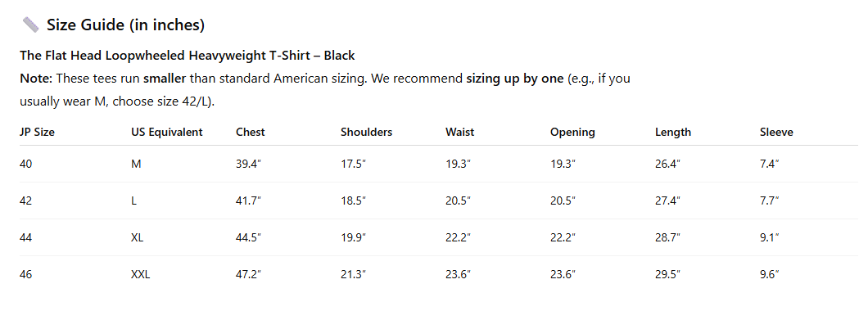The width and height of the screenshot is (868, 329).
Task: Select the 39.4" chest measurement
Action: (248, 164)
